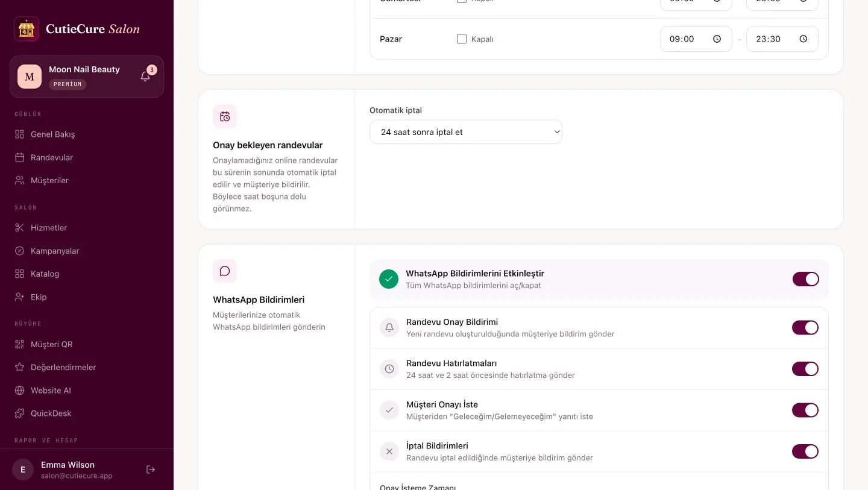This screenshot has width=868, height=490.
Task: Click the Randevular calendar icon
Action: click(19, 157)
